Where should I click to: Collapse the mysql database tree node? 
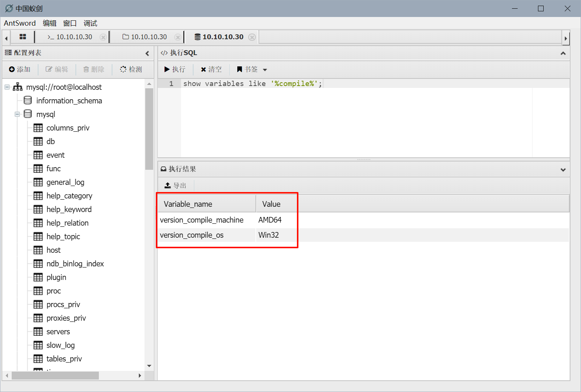pos(17,114)
